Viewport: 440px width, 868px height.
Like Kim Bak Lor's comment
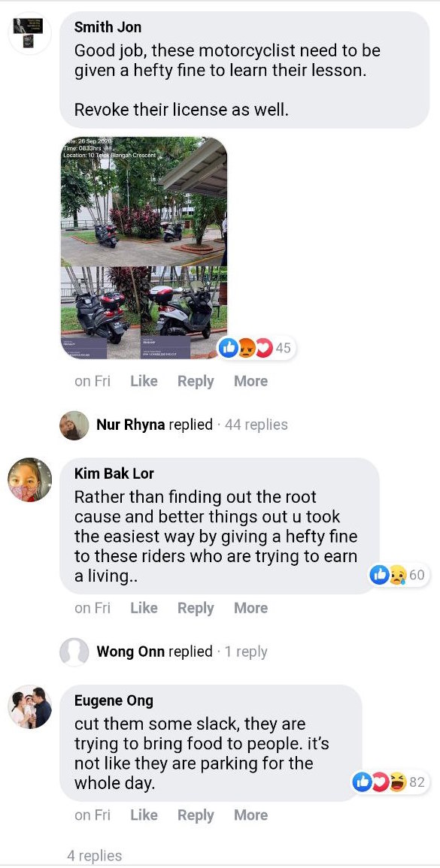click(144, 608)
